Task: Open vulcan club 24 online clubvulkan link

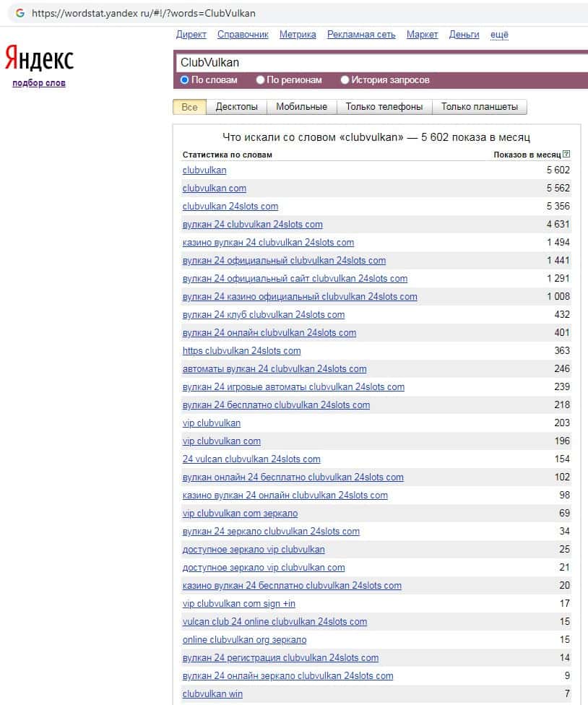Action: [x=274, y=621]
